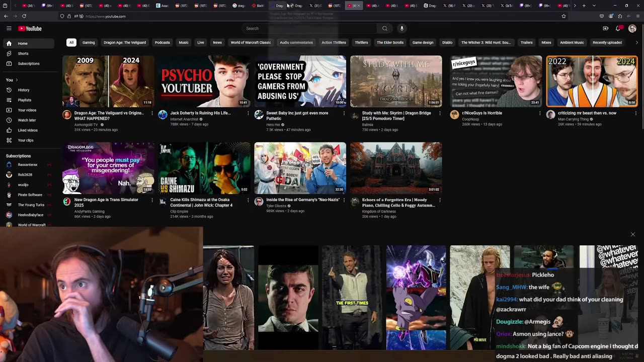Expand the You section chevron
Image resolution: width=644 pixels, height=362 pixels.
17,80
